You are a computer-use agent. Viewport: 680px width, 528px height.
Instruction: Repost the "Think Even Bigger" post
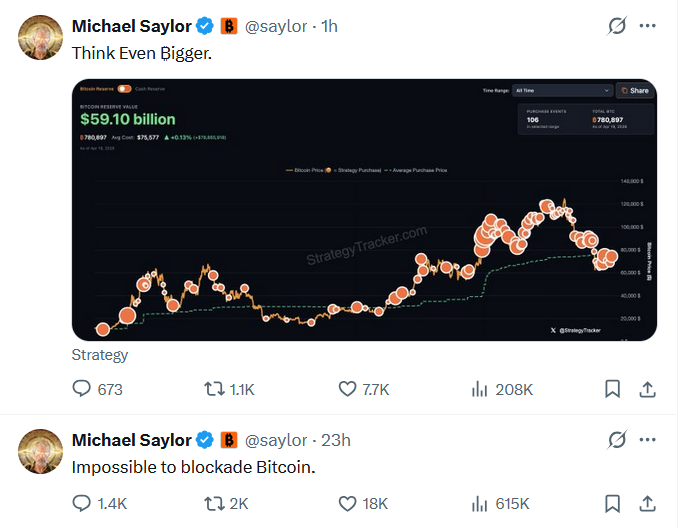[x=214, y=388]
